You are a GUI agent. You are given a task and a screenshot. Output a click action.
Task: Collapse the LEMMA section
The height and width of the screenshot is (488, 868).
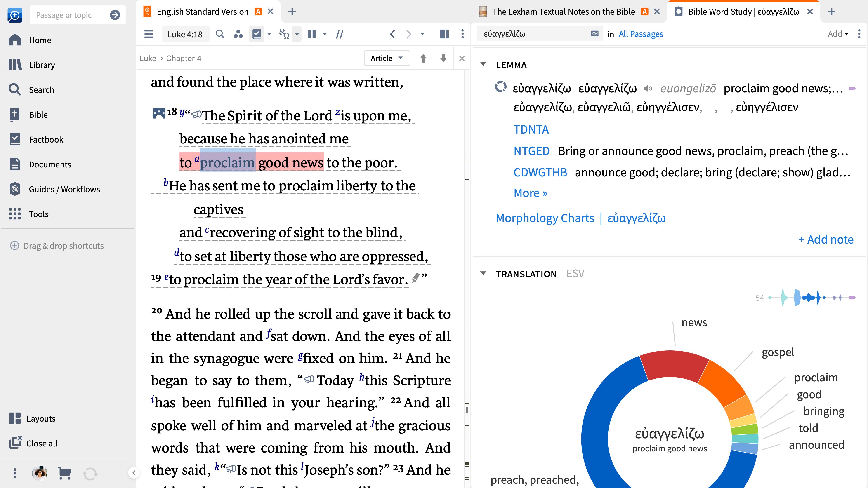click(x=483, y=64)
